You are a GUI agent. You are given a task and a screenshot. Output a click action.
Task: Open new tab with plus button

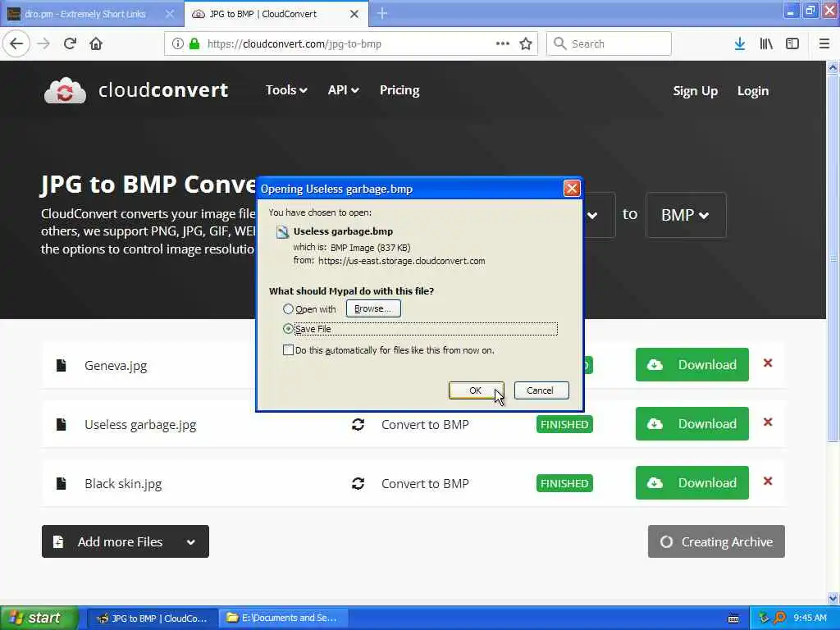382,13
